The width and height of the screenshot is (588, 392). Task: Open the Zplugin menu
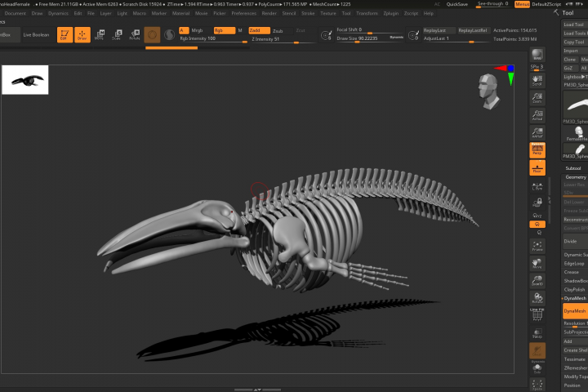390,14
